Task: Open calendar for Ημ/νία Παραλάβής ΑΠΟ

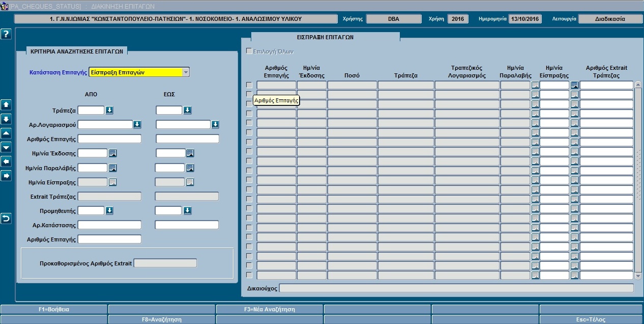Action: point(113,168)
